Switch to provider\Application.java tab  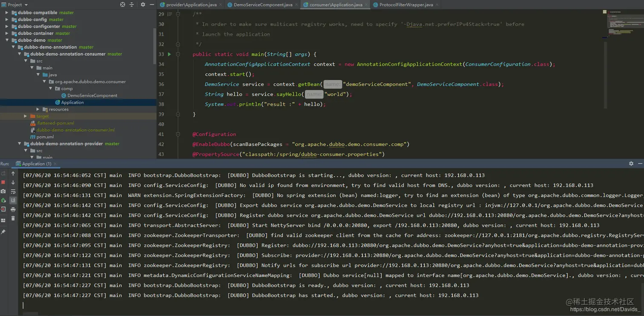click(191, 5)
